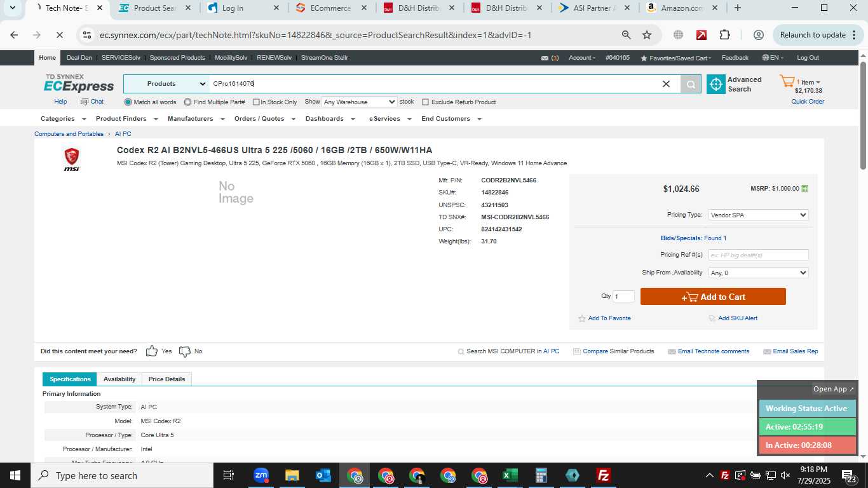Click into Pricing Ref # field

(758, 255)
